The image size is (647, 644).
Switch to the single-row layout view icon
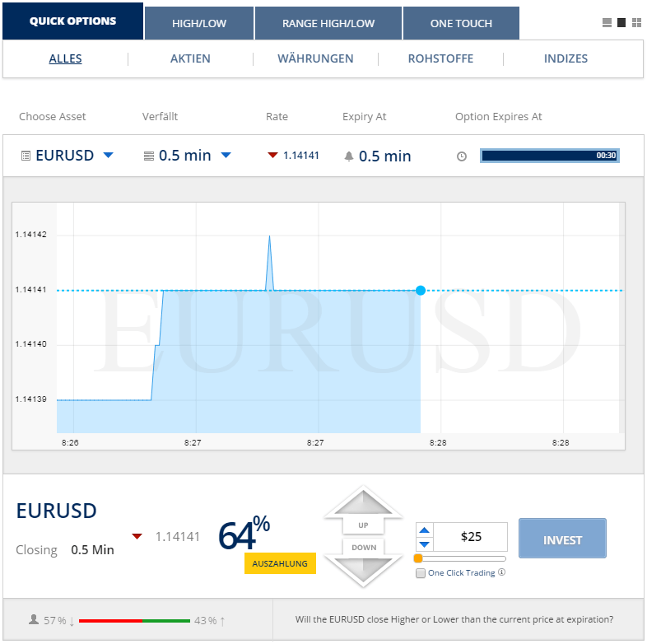607,23
